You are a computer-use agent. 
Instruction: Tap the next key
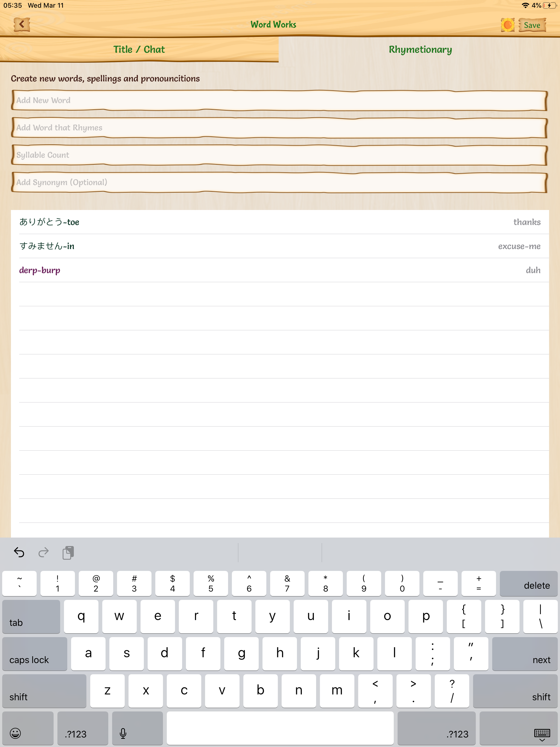525,653
